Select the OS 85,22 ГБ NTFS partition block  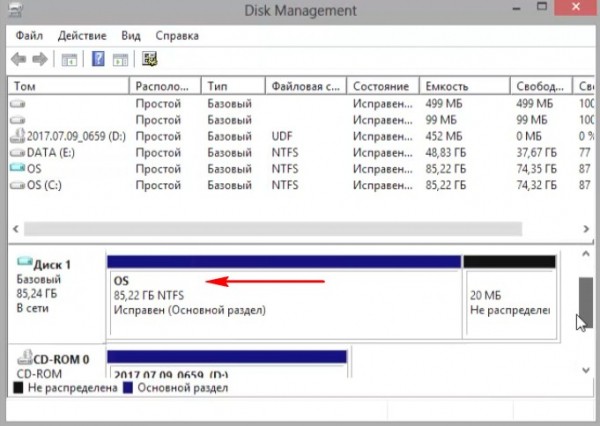[x=284, y=297]
